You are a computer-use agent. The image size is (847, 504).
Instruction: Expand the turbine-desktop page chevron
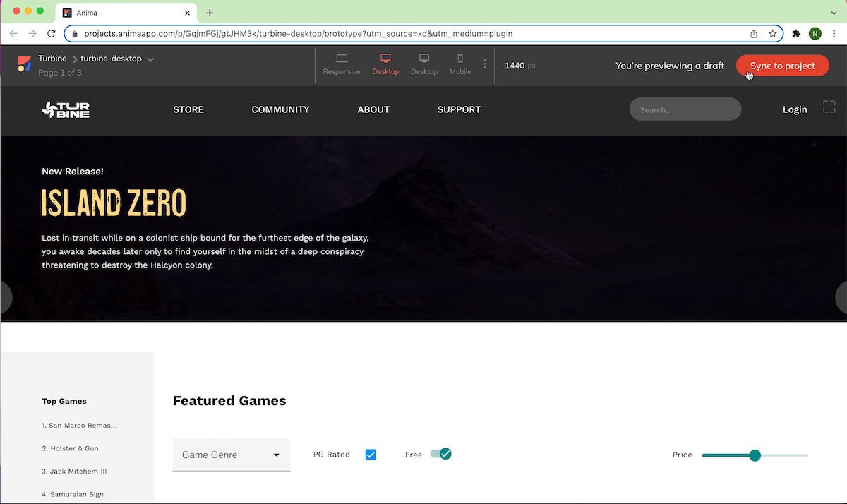(151, 59)
